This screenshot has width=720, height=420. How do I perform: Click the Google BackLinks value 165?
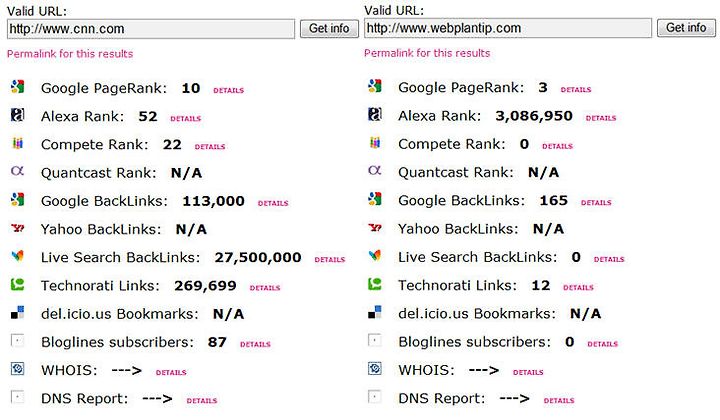pyautogui.click(x=553, y=200)
